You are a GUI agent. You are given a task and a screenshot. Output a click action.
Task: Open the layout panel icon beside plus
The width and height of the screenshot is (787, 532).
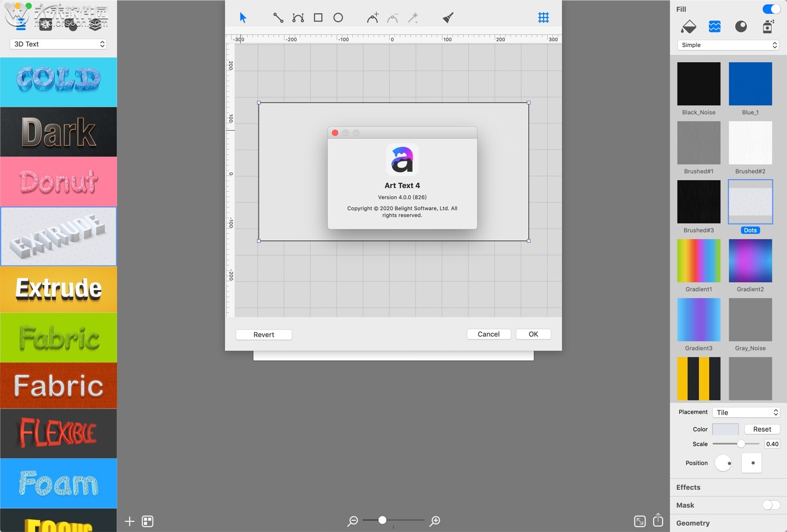(147, 521)
